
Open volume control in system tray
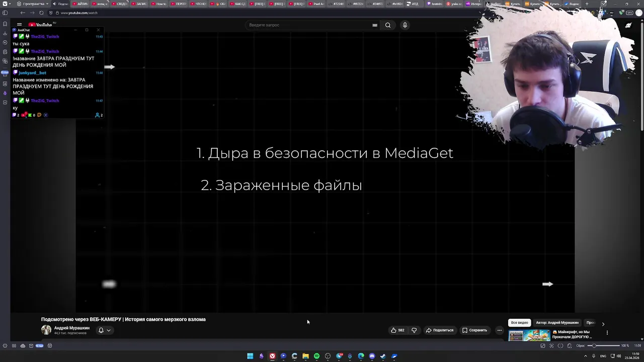(x=619, y=356)
